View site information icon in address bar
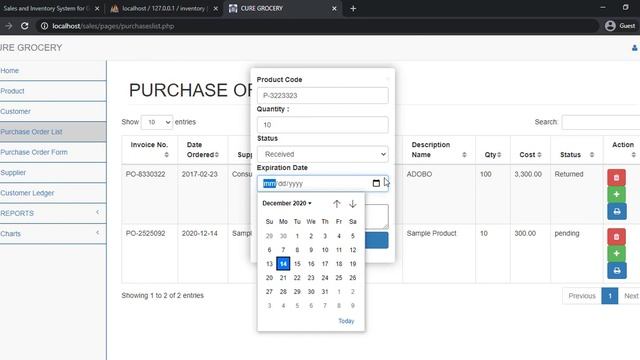 click(x=44, y=26)
